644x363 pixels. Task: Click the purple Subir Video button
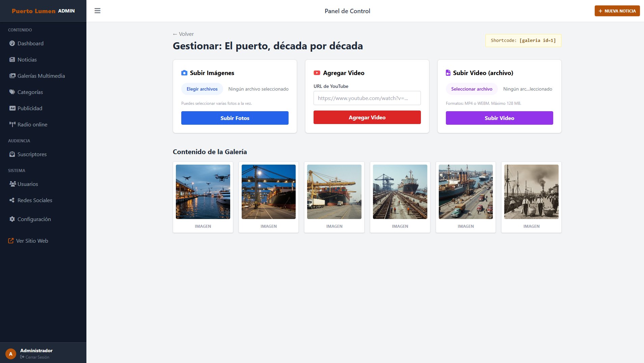[500, 118]
